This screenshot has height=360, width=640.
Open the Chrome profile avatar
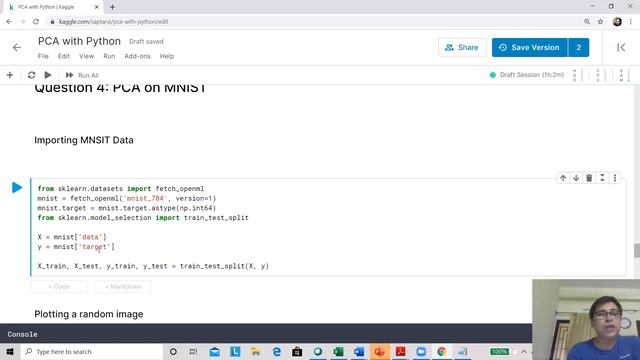click(617, 22)
